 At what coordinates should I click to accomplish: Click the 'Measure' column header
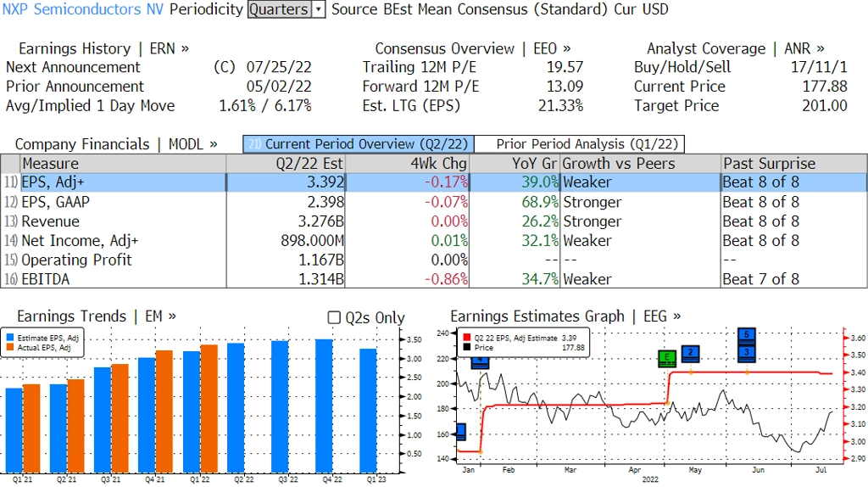pos(123,164)
